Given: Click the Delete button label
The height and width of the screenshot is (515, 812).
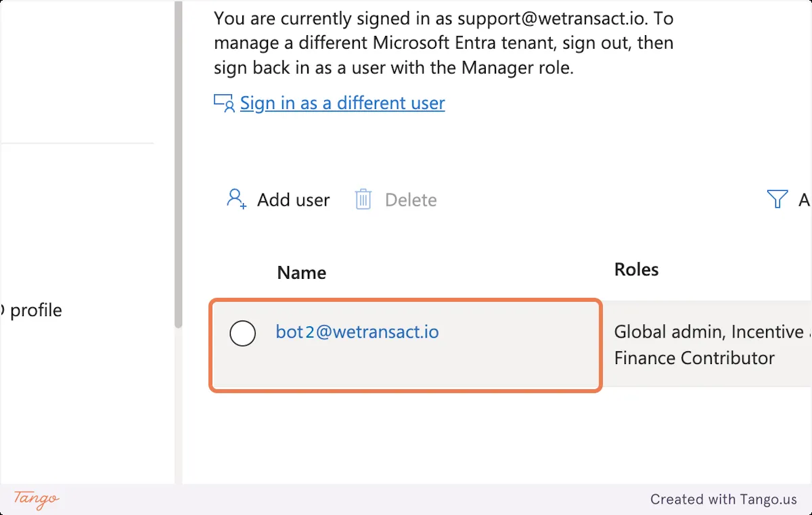Looking at the screenshot, I should pyautogui.click(x=411, y=200).
